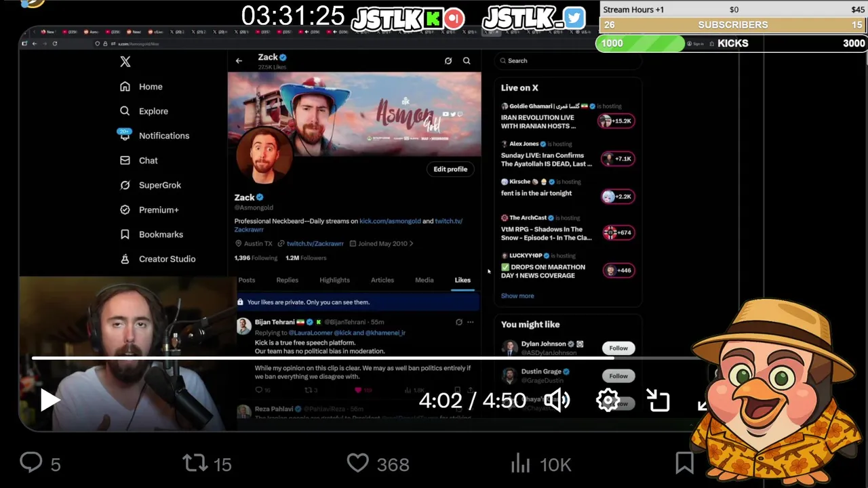Click the verified badge beside the Zack name
Screen dimensions: 868x488
pyautogui.click(x=260, y=197)
